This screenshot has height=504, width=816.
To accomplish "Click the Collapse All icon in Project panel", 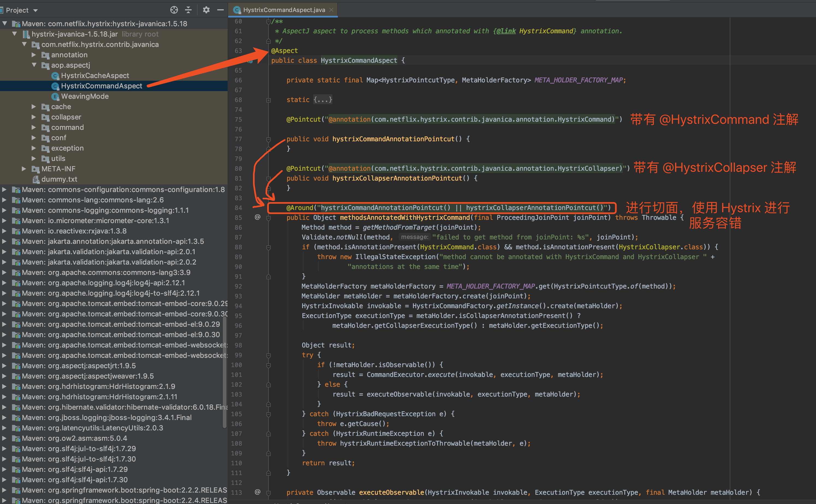I will pos(188,10).
